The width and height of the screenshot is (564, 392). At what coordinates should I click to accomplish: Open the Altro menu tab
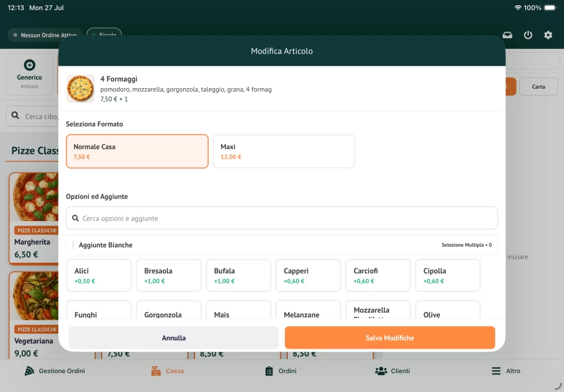(x=506, y=371)
